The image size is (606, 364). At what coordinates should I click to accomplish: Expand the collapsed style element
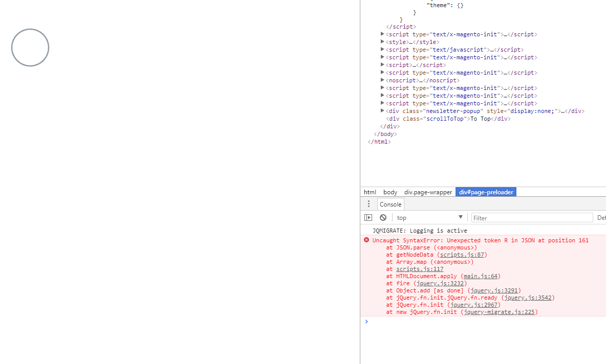point(382,42)
